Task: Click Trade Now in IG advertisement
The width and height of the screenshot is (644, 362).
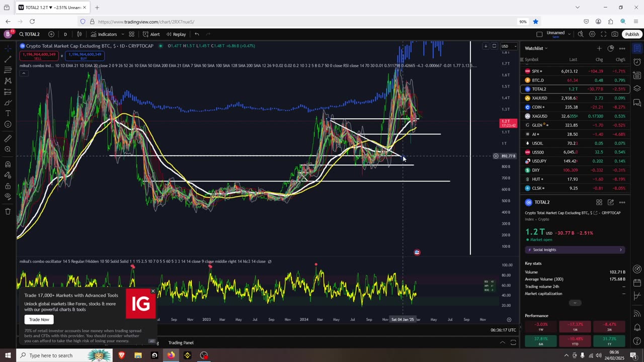Action: pos(39,319)
